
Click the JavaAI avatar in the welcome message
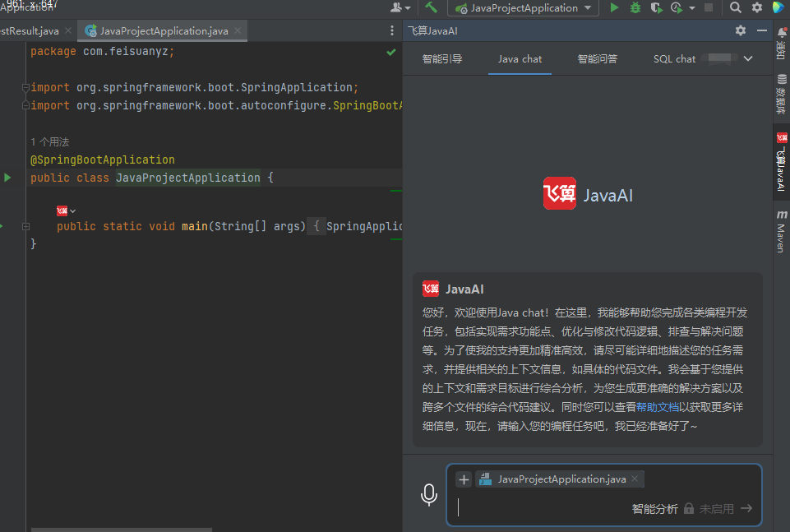430,289
